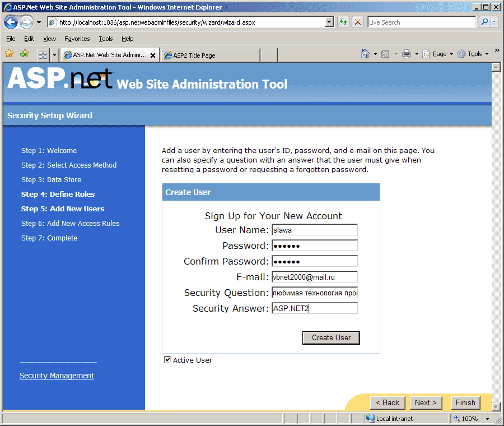504x426 pixels.
Task: Go to Step 7: Complete
Action: point(49,238)
